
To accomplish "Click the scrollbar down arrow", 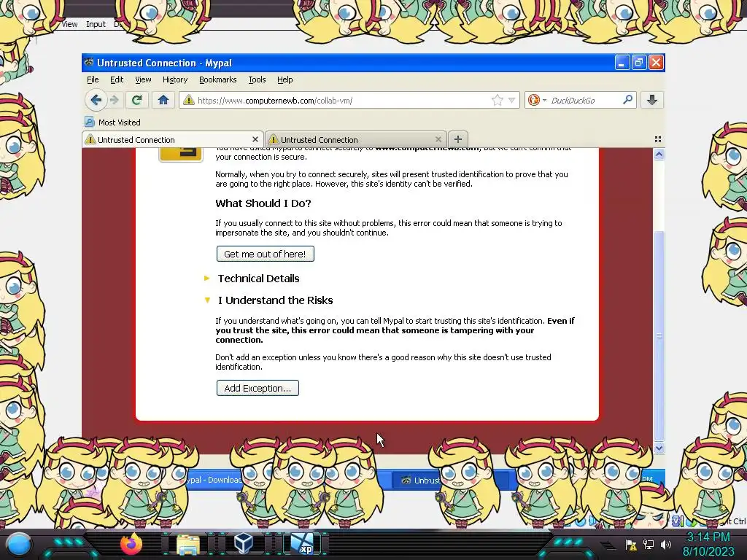I will 659,448.
